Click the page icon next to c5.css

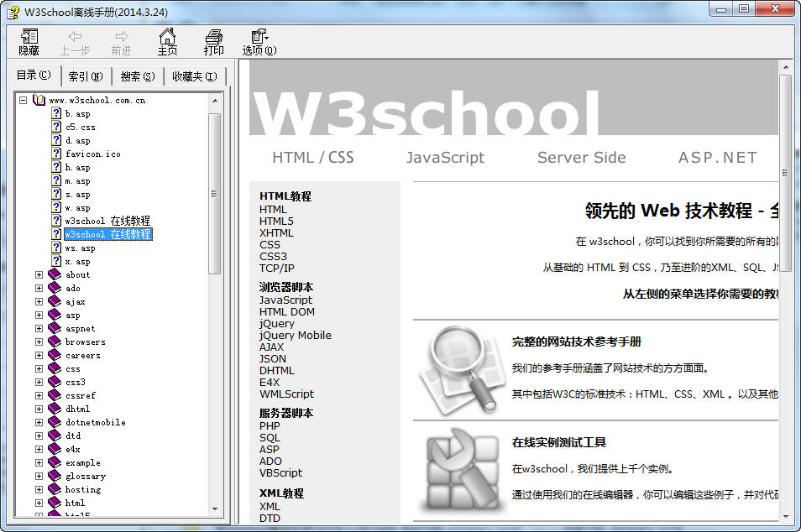[57, 126]
